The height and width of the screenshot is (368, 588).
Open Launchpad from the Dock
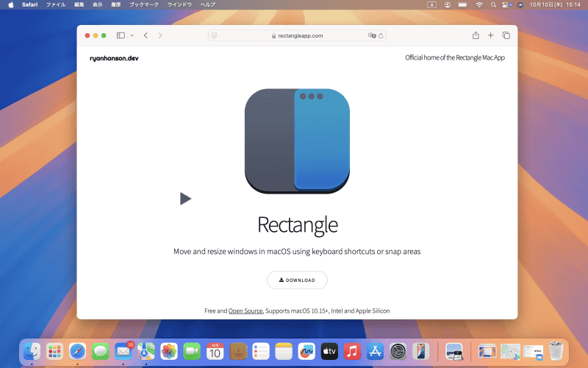coord(54,352)
